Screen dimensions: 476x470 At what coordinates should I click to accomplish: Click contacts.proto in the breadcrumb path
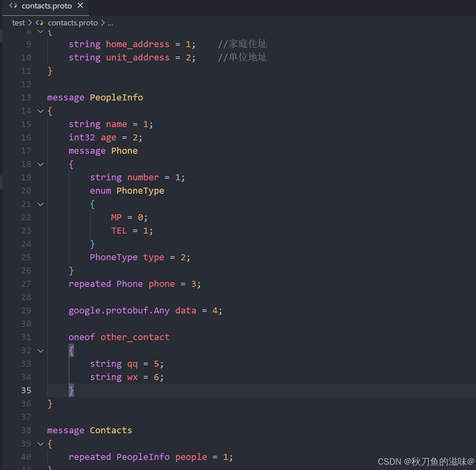[x=72, y=23]
